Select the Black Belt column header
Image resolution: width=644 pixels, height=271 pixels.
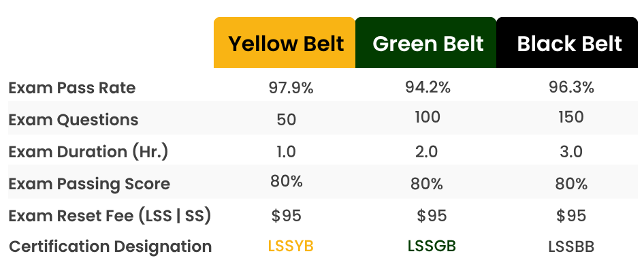click(567, 43)
